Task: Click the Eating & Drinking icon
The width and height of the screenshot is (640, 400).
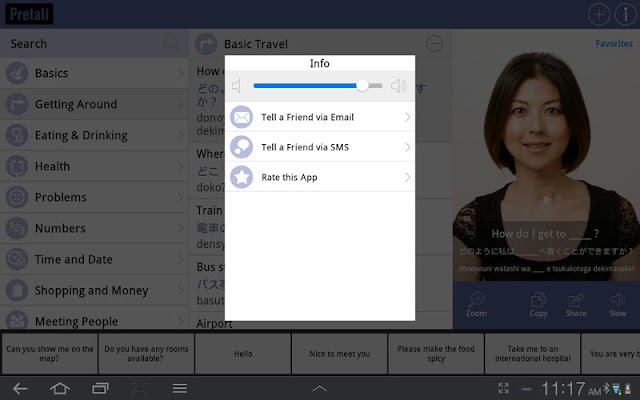Action: [x=17, y=135]
